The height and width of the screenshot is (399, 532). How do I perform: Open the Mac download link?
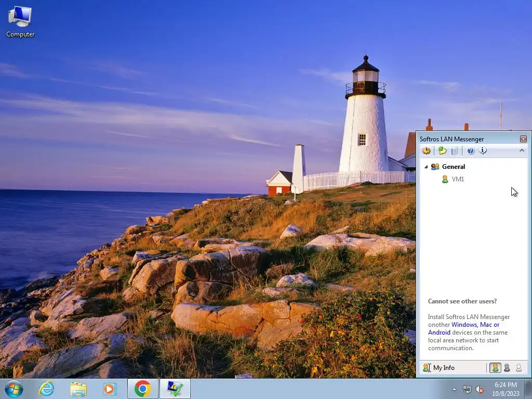pyautogui.click(x=486, y=325)
